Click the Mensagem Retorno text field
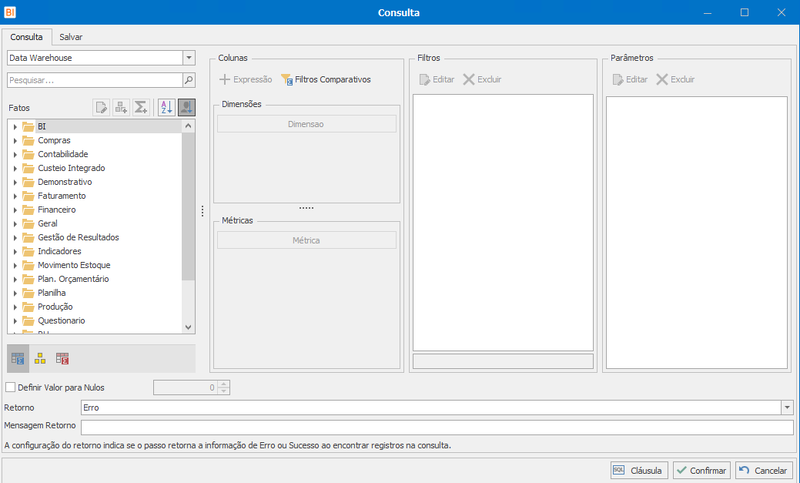800x483 pixels. tap(437, 427)
